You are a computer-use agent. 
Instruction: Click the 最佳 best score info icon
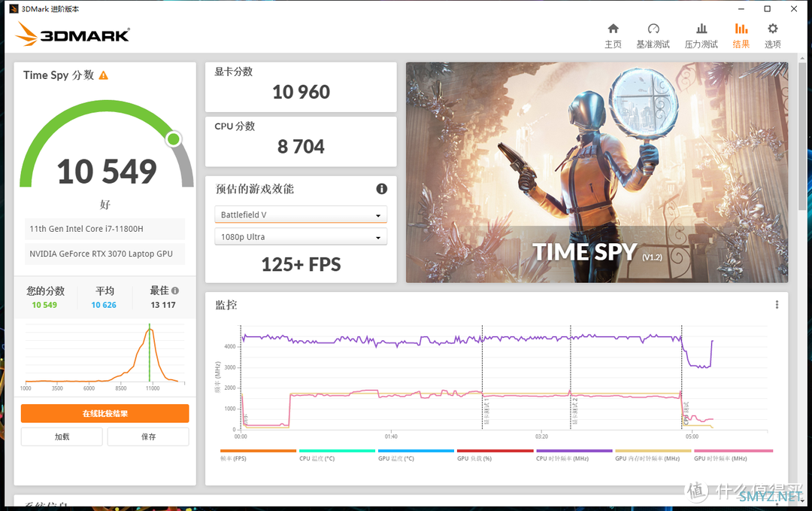tap(175, 290)
